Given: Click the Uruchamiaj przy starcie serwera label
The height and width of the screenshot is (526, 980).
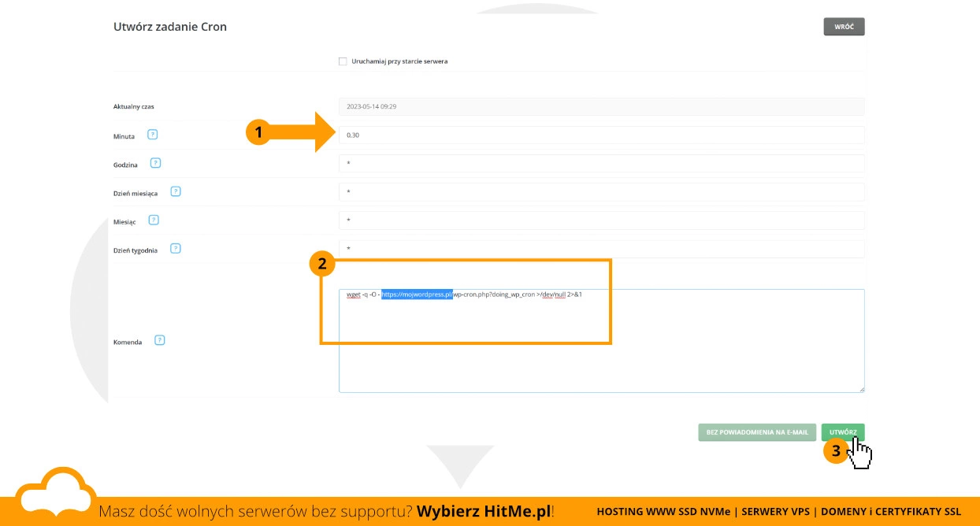Looking at the screenshot, I should [x=399, y=61].
